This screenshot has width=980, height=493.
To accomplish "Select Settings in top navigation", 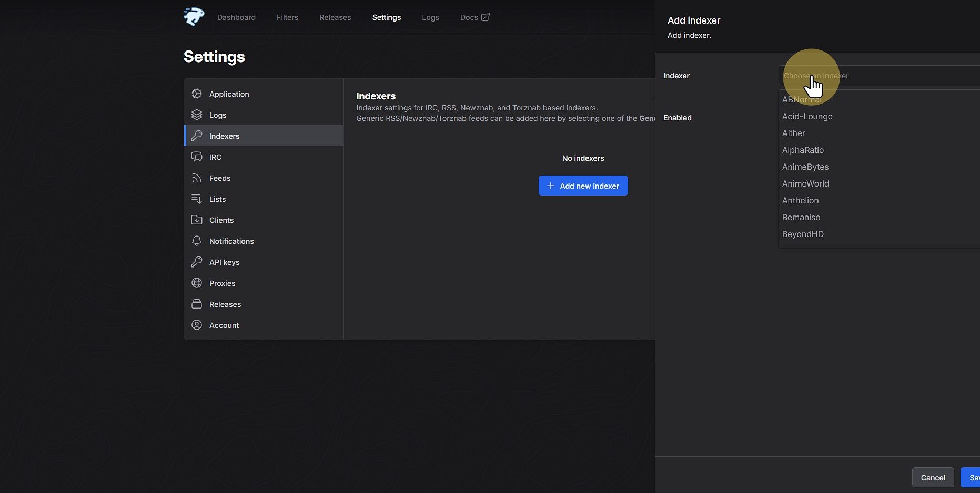I will (x=387, y=17).
